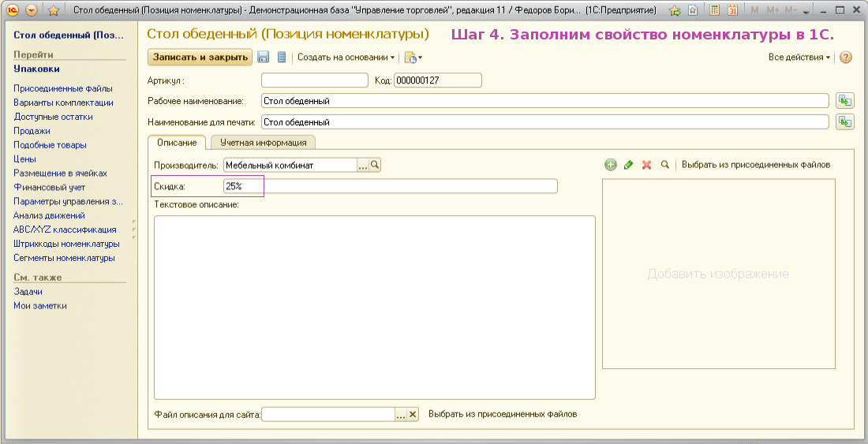The height and width of the screenshot is (444, 868).
Task: Open Штрихкоды номенклатуры in the sidebar
Action: pyautogui.click(x=66, y=244)
